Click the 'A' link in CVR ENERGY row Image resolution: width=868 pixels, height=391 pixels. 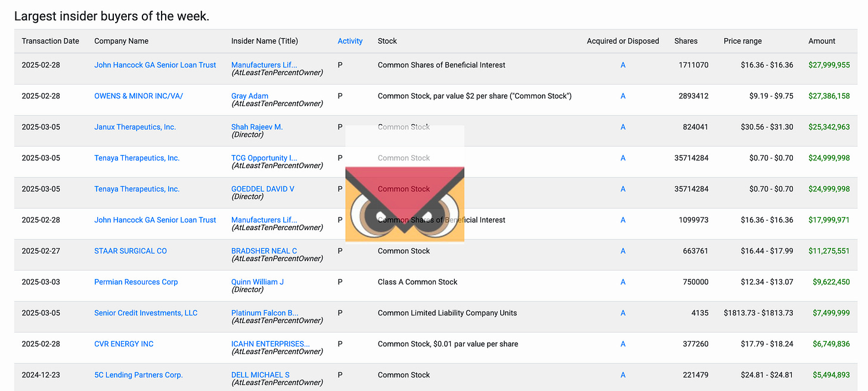pyautogui.click(x=623, y=344)
